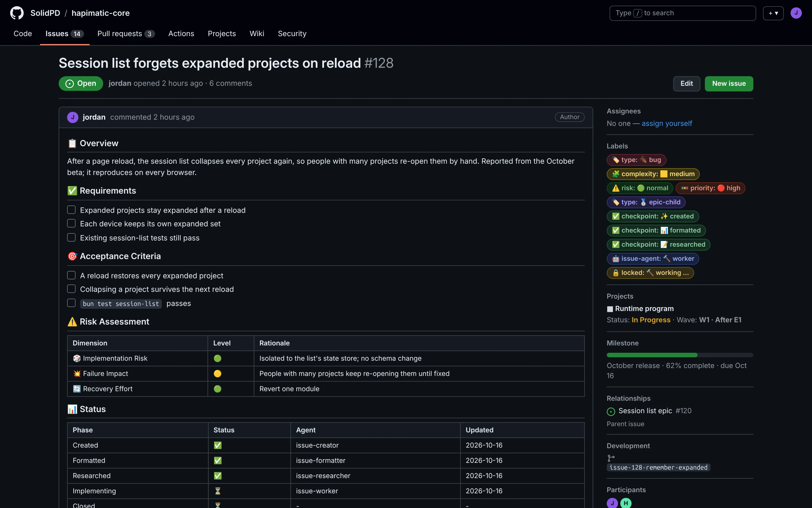This screenshot has height=508, width=812.
Task: Open the Pull requests tab
Action: pyautogui.click(x=126, y=34)
